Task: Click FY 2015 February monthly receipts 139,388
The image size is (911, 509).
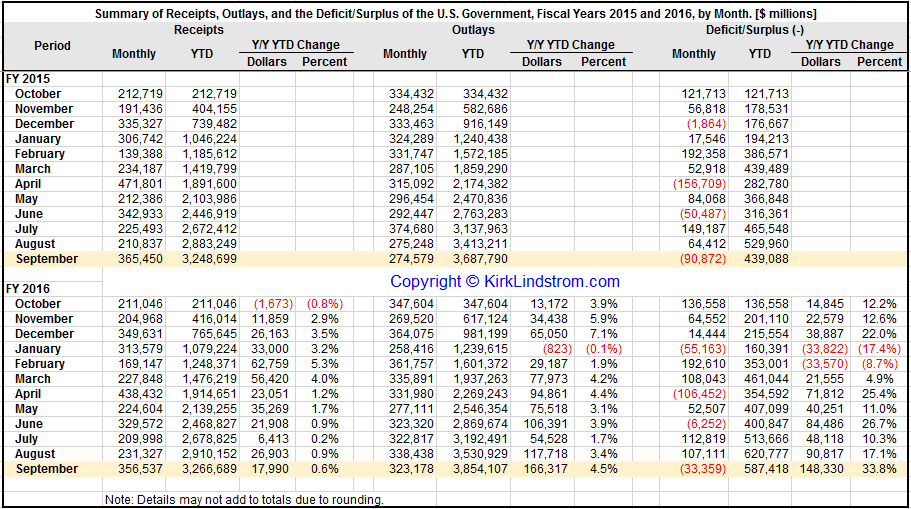Action: pyautogui.click(x=140, y=154)
